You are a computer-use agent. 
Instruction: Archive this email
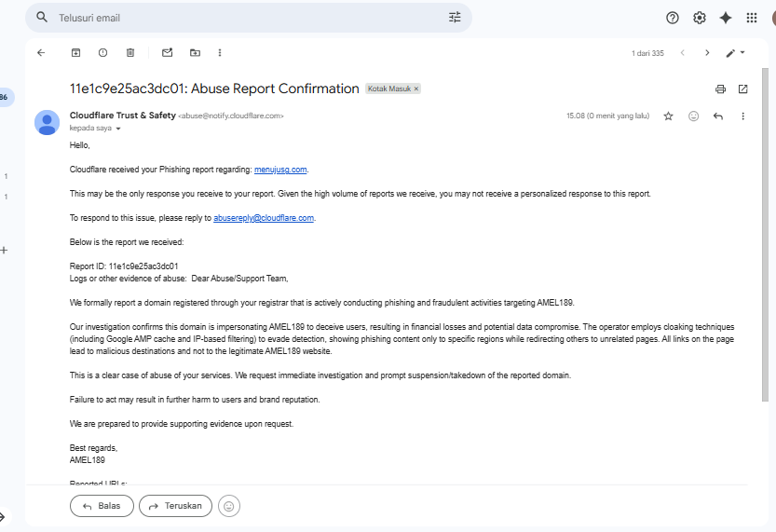pos(75,52)
